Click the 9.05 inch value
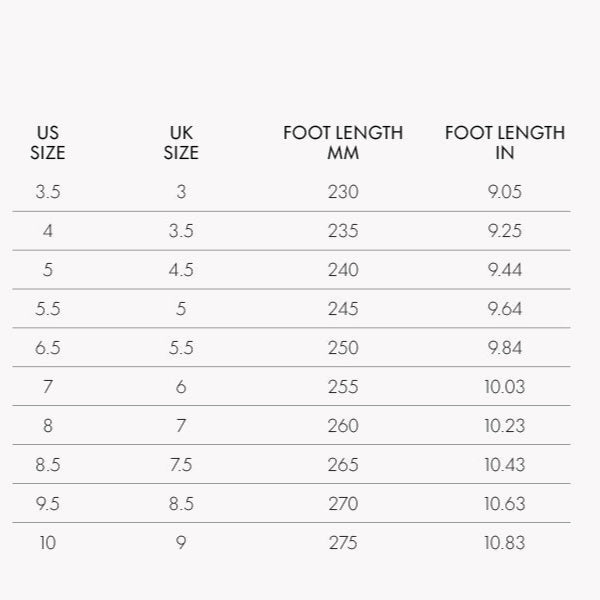The width and height of the screenshot is (600, 600). click(505, 192)
